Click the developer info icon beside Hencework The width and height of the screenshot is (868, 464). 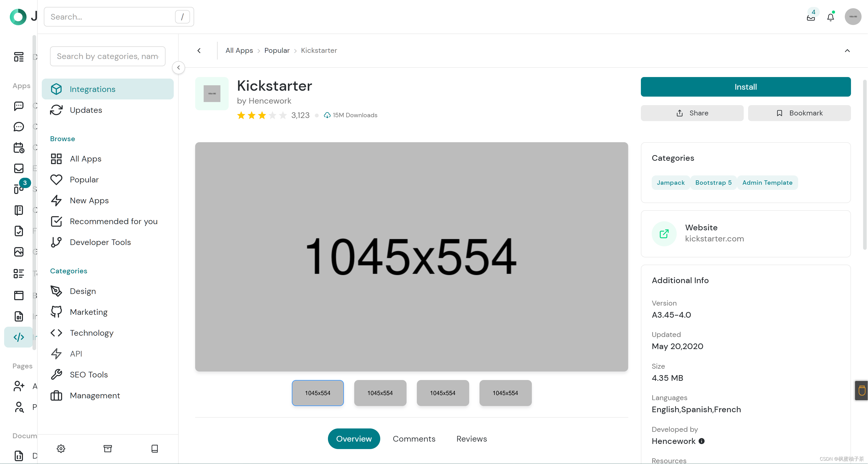[x=701, y=441]
